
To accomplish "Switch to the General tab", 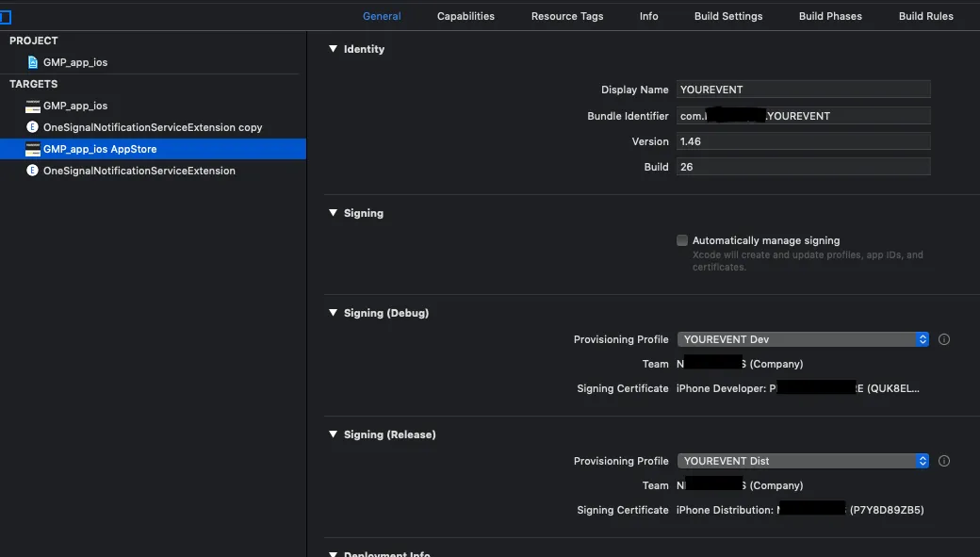I will coord(382,16).
